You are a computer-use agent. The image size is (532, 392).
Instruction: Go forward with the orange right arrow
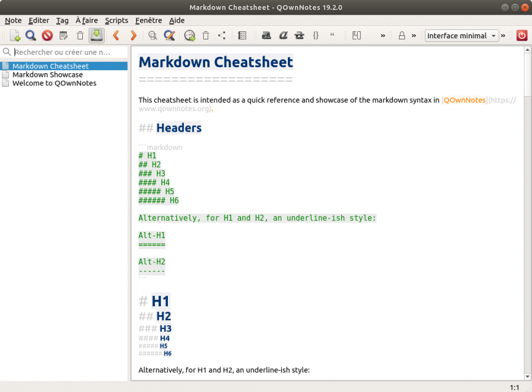pyautogui.click(x=134, y=35)
